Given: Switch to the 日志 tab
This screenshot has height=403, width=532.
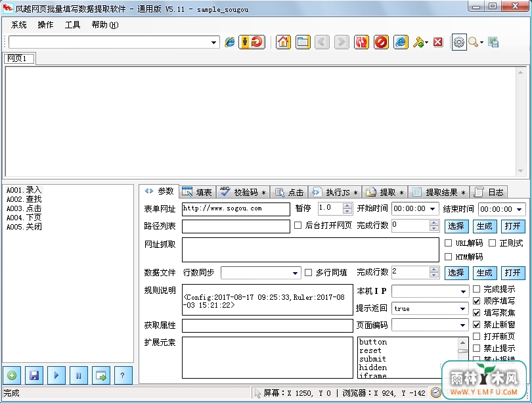Looking at the screenshot, I should (489, 192).
